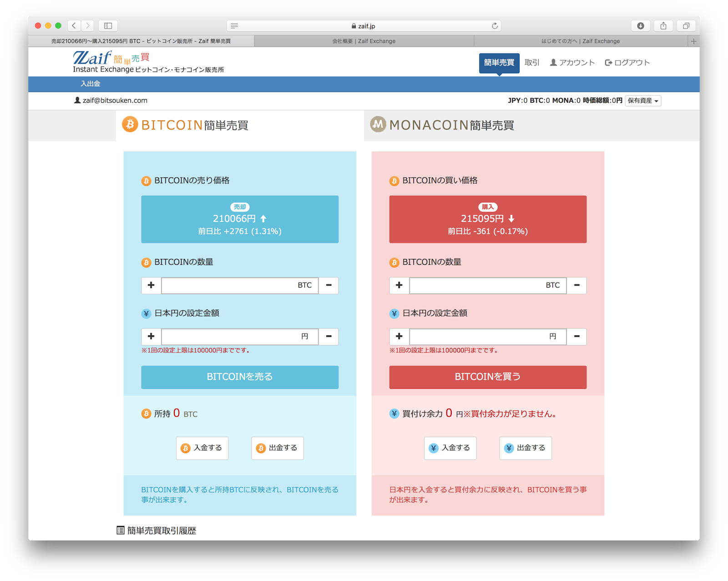Viewport: 728px width, 581px height.
Task: Click the BITCOINを売る button
Action: [x=240, y=377]
